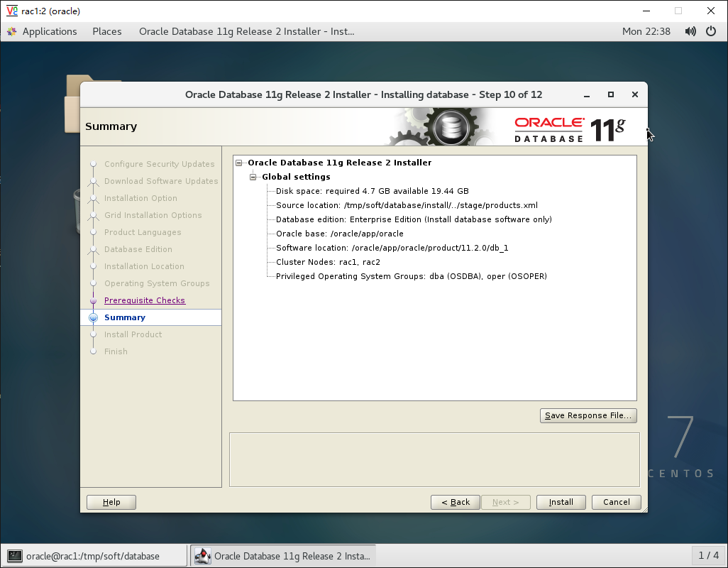Open the Prerequisite Checks step link
Screen dimensions: 728x568
click(x=144, y=300)
